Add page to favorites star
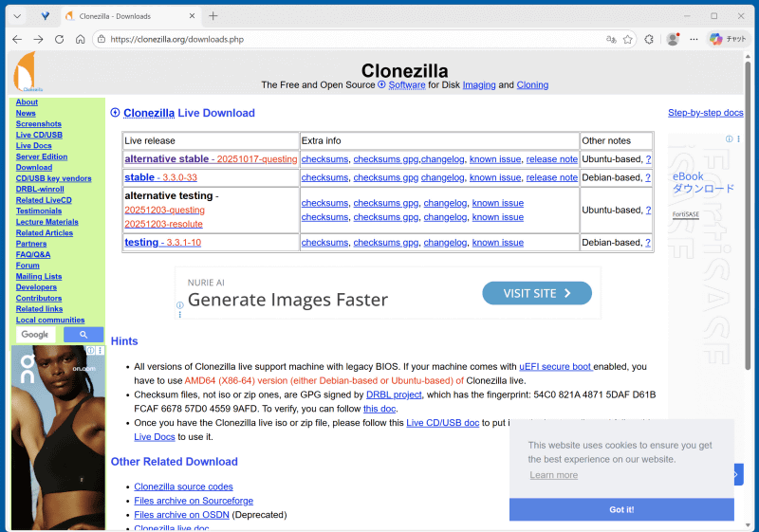 pyautogui.click(x=628, y=39)
